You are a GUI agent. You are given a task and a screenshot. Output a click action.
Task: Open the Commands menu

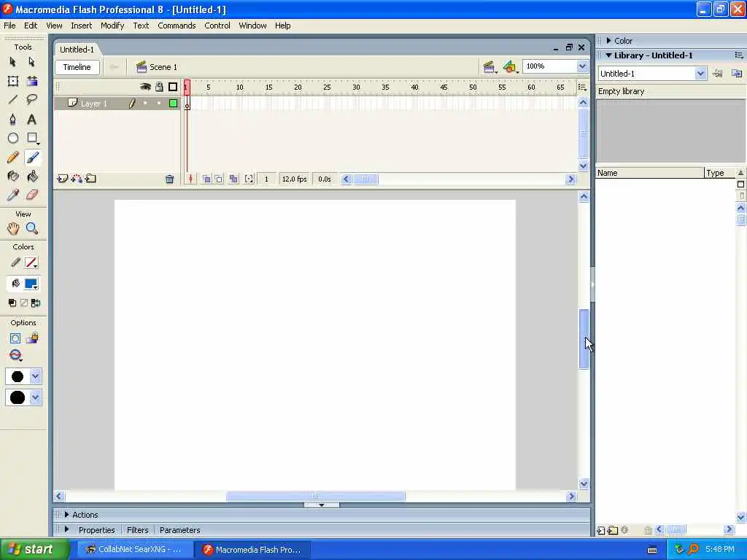click(x=177, y=26)
